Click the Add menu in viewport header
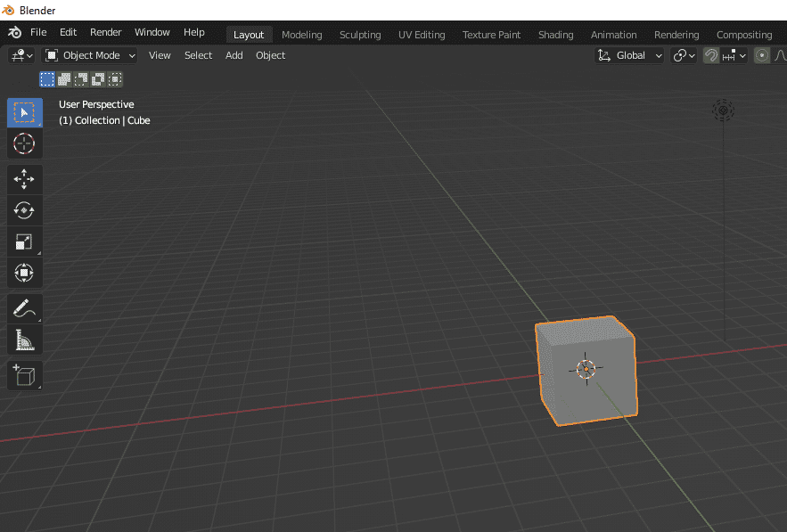The height and width of the screenshot is (532, 787). pyautogui.click(x=234, y=55)
